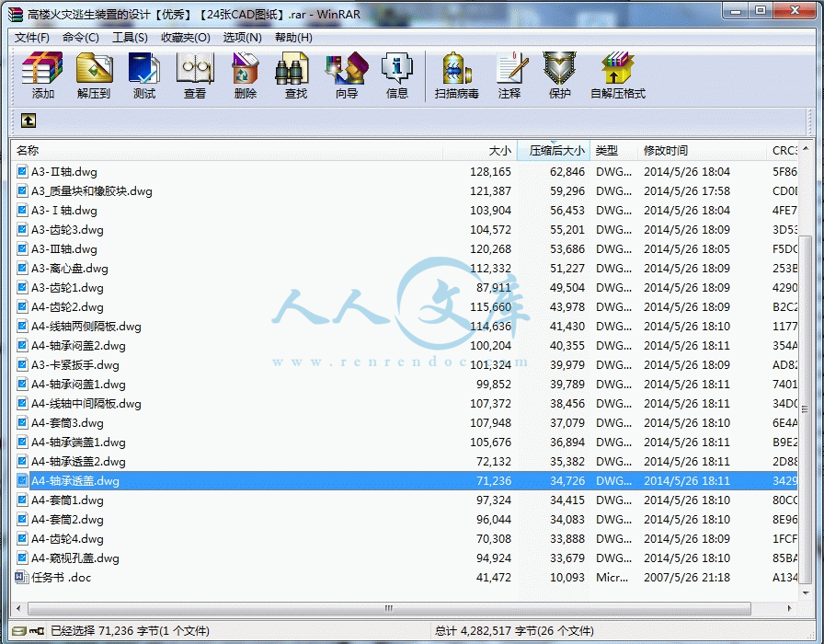Image resolution: width=824 pixels, height=644 pixels.
Task: Open the 工具(S) menu
Action: pos(130,38)
